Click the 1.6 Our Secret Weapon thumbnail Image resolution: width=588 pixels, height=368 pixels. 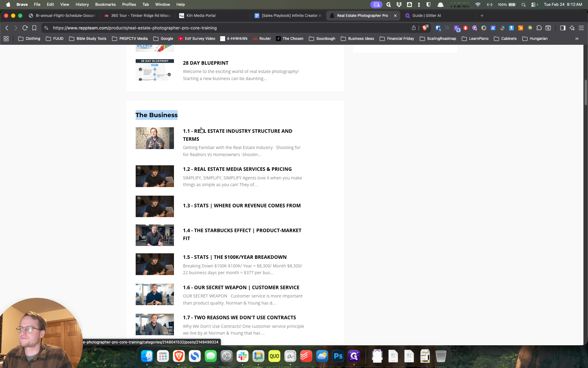click(155, 294)
